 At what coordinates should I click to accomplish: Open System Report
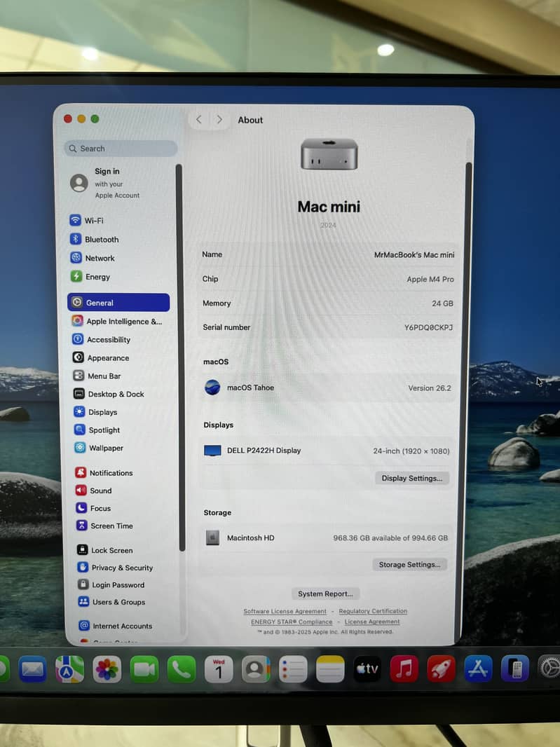[325, 594]
